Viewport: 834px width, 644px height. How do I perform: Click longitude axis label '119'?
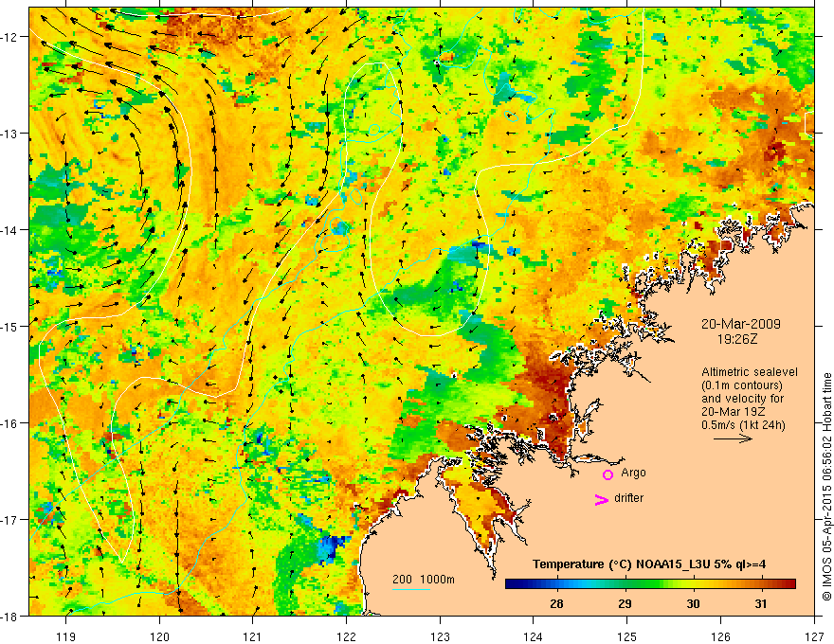[66, 636]
